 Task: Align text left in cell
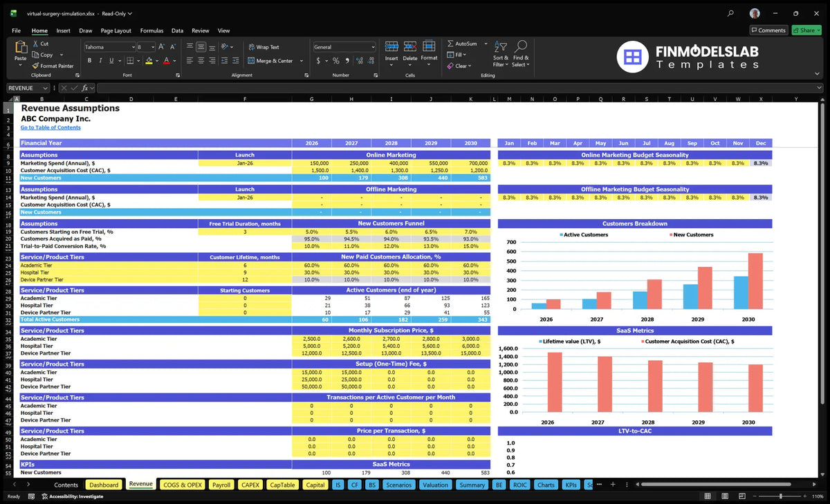pos(190,61)
